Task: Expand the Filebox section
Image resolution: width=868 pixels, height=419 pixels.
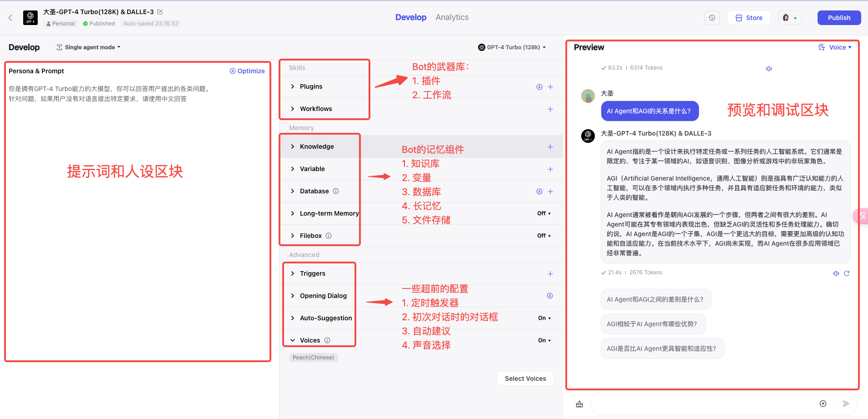Action: pos(293,236)
